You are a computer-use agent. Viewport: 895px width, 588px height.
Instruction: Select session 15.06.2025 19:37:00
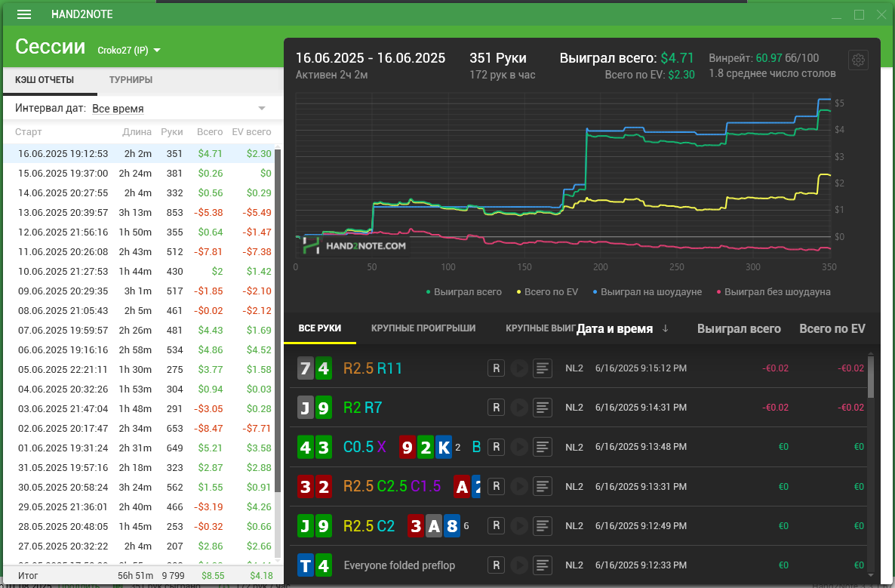point(139,173)
